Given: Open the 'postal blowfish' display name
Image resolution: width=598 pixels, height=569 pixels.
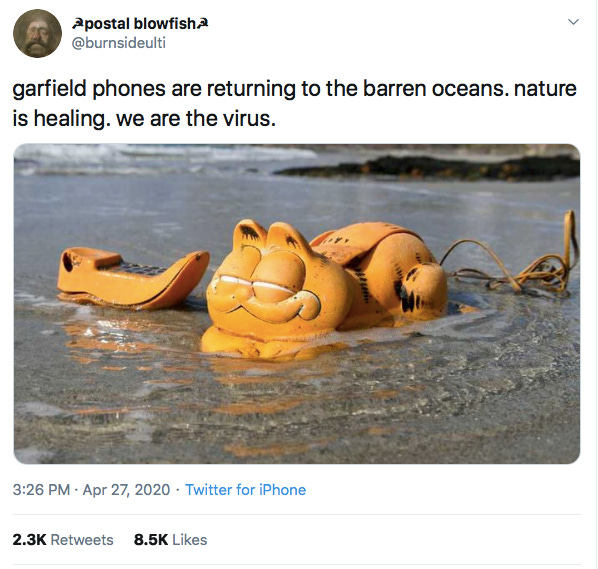Looking at the screenshot, I should (140, 24).
